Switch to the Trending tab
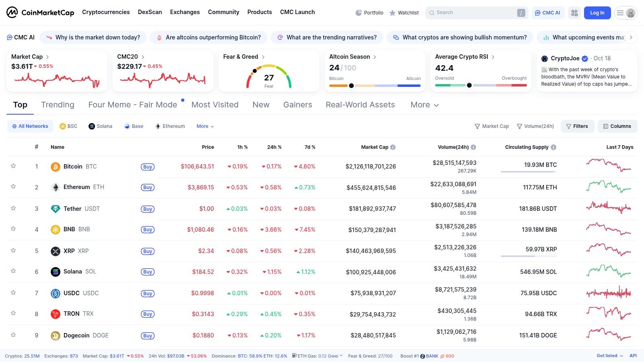This screenshot has width=644, height=362. tap(58, 105)
